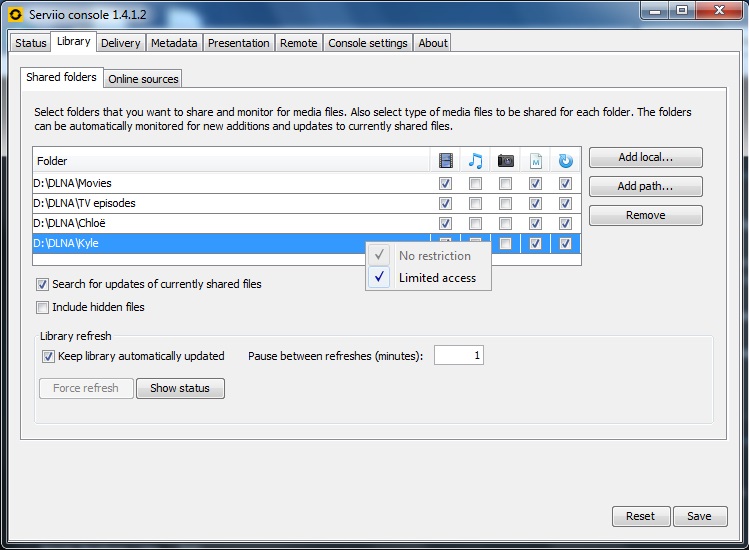Image resolution: width=749 pixels, height=550 pixels.
Task: Open the Remote tab
Action: pos(299,43)
